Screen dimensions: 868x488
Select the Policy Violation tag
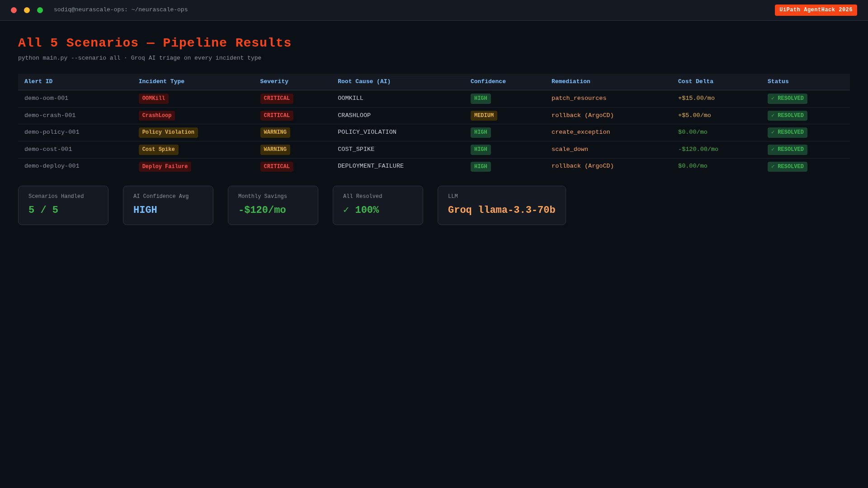pos(168,132)
